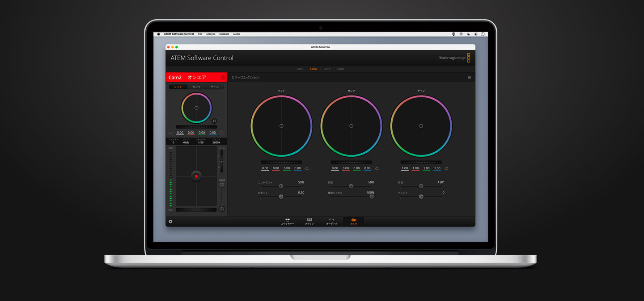Screen dimensions: 644x301
Task: Reset the ゲイン color wheel values
Action: 446,168
